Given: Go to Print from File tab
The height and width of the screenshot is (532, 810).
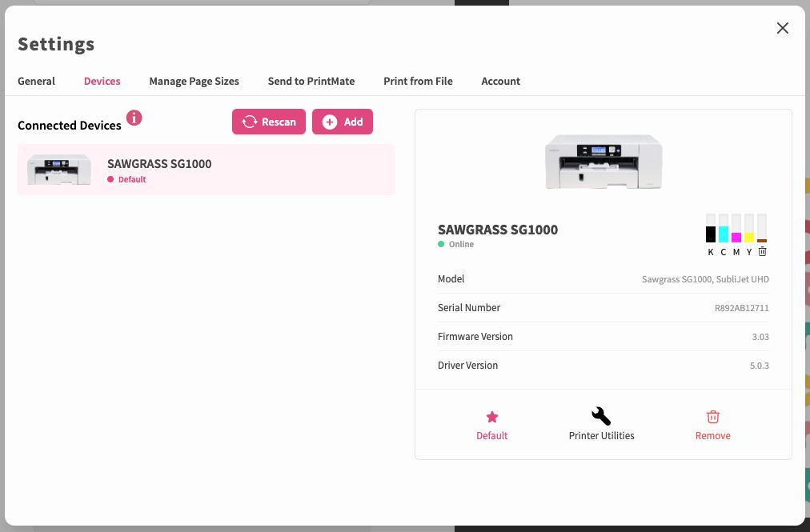Looking at the screenshot, I should 418,81.
